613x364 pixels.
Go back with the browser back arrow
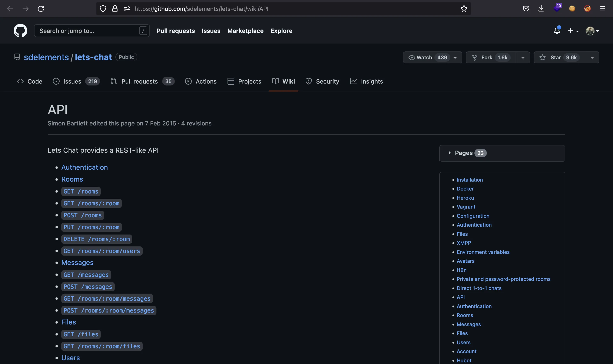click(x=10, y=9)
